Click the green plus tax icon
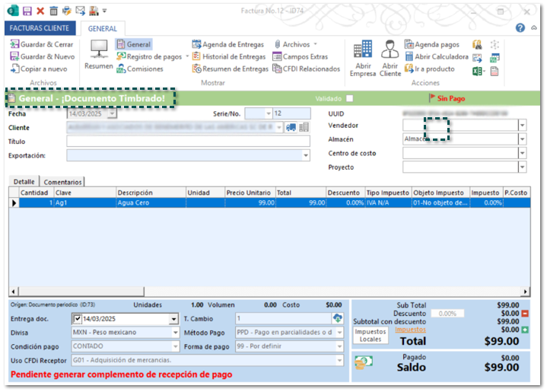Image resolution: width=547 pixels, height=392 pixels. pos(526,330)
